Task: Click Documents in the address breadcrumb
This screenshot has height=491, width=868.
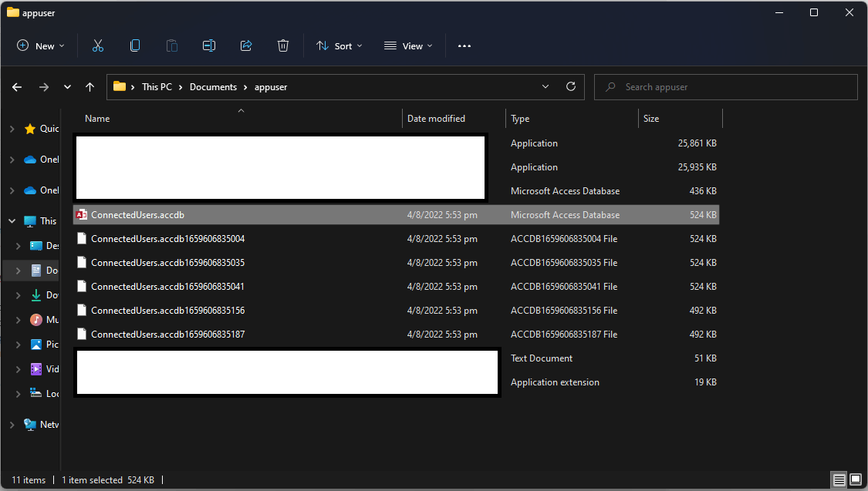Action: (x=213, y=87)
